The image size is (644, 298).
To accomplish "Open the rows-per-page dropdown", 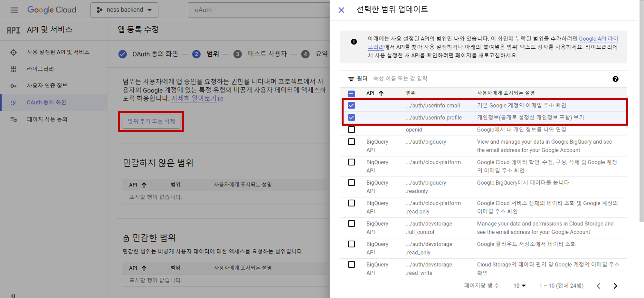I will click(519, 286).
